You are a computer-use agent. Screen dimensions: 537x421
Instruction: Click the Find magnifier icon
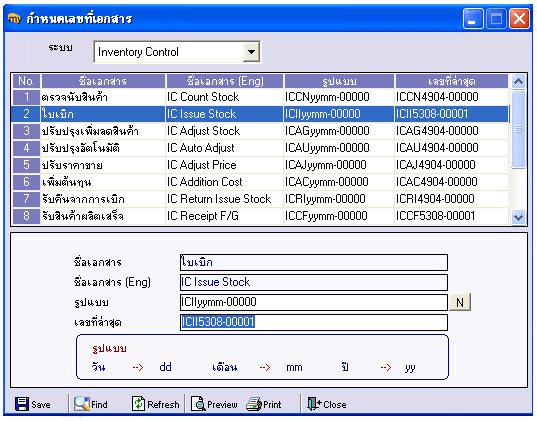[82, 404]
